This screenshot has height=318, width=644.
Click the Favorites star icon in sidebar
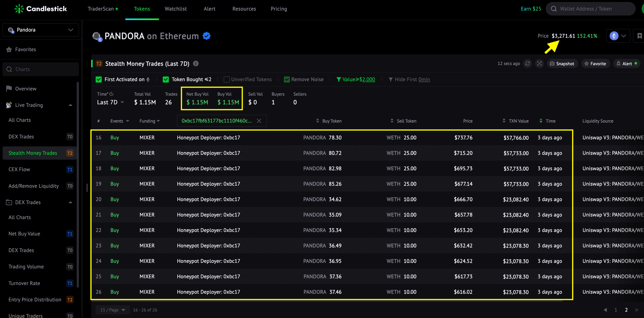point(9,50)
